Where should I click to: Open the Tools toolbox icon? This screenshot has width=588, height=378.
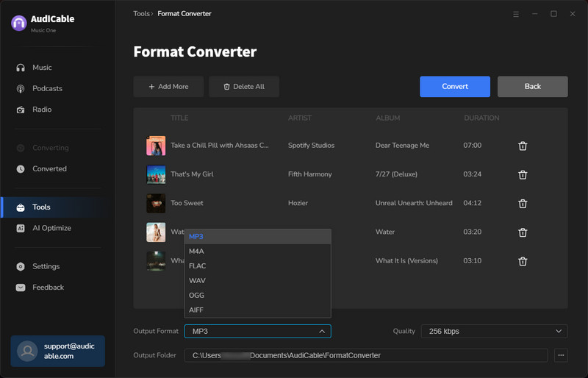pos(21,207)
